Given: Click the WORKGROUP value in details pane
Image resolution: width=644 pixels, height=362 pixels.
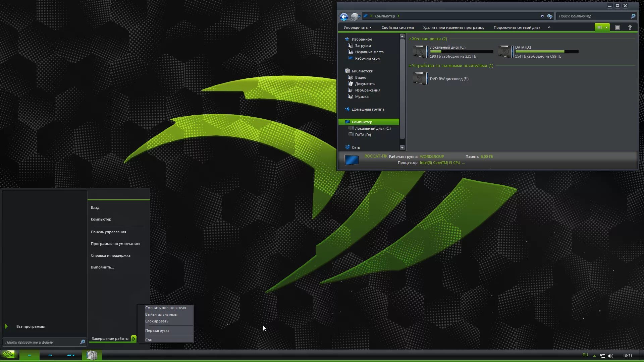Looking at the screenshot, I should pyautogui.click(x=432, y=157).
